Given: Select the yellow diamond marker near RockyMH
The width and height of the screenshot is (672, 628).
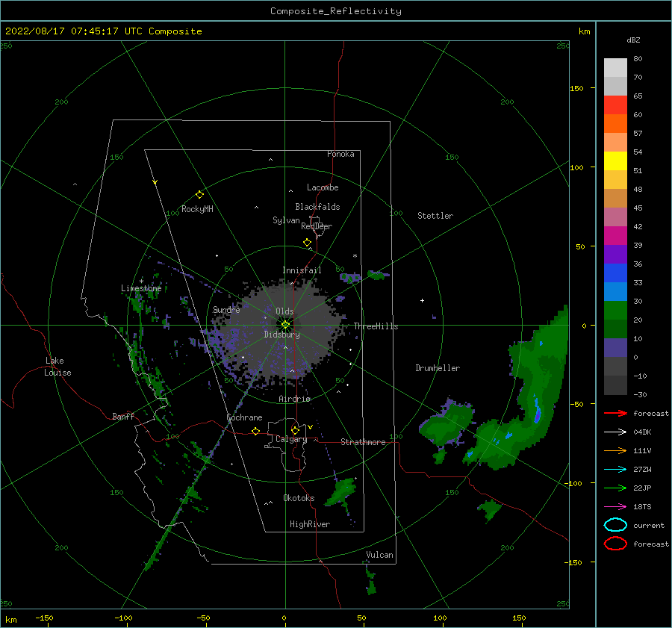Looking at the screenshot, I should tap(199, 195).
